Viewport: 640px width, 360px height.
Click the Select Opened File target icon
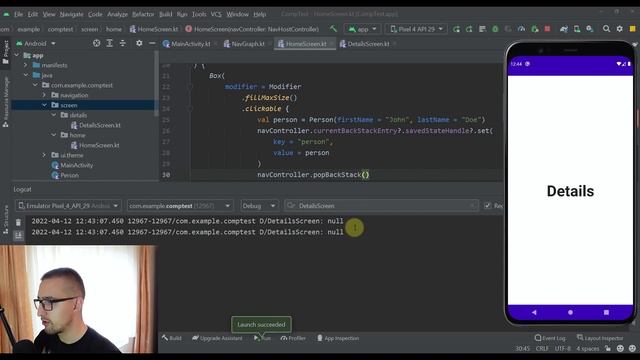point(96,43)
